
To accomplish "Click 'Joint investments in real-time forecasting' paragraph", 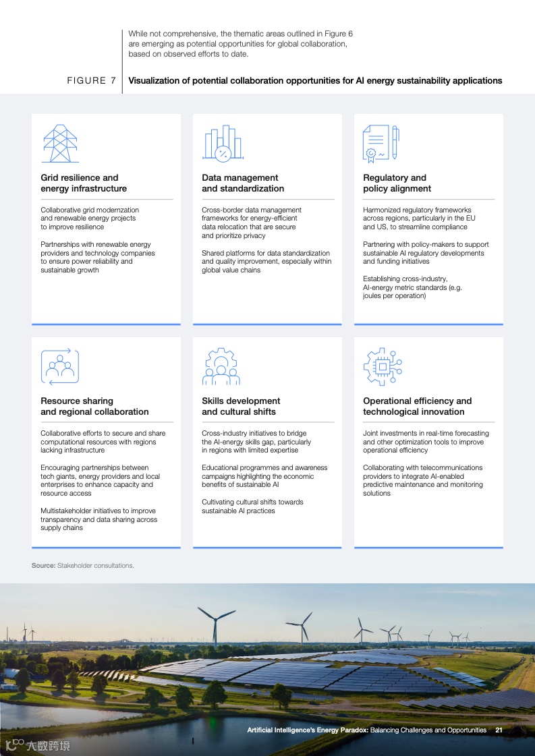I will pos(426,442).
